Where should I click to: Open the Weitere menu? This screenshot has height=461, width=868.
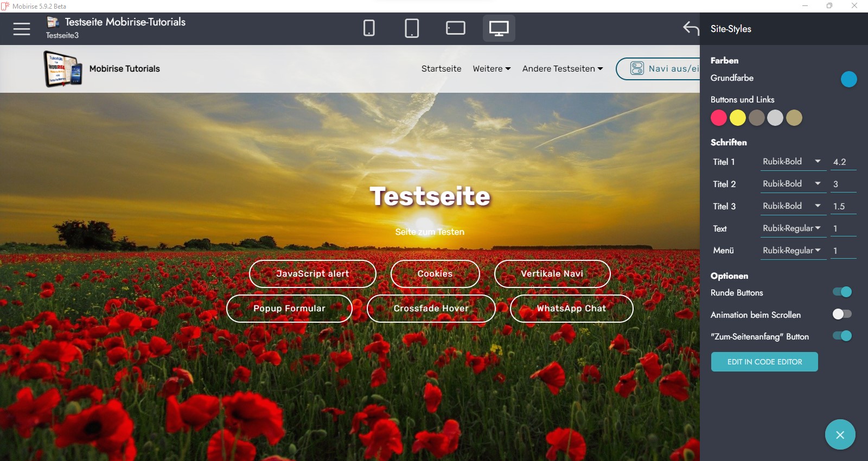click(491, 69)
